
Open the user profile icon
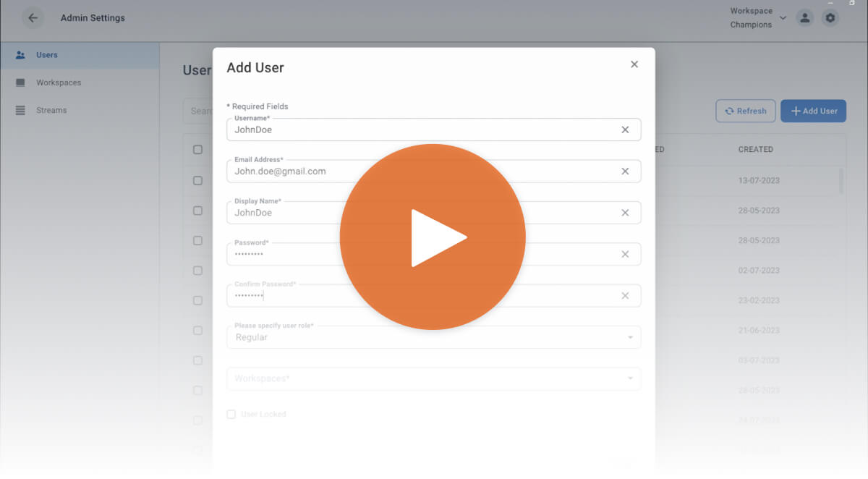pyautogui.click(x=805, y=17)
